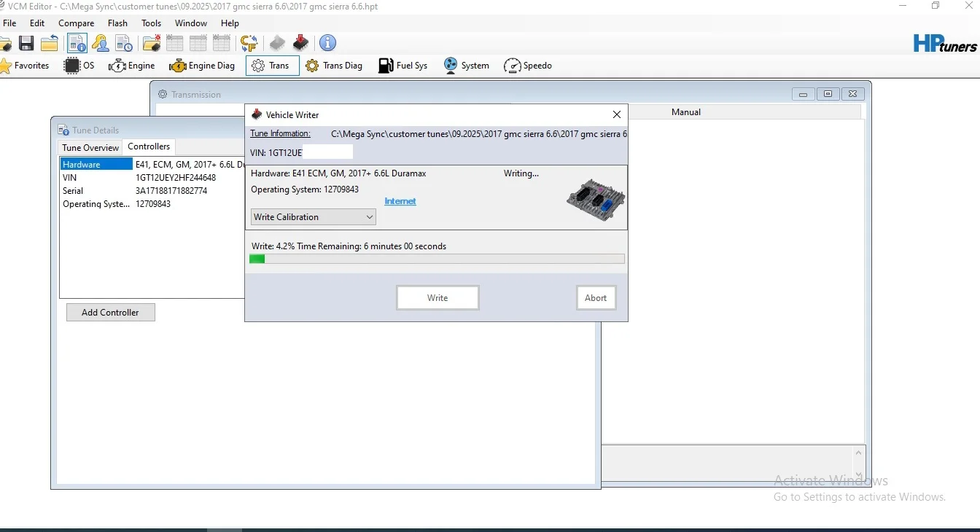The height and width of the screenshot is (532, 980).
Task: Follow the Internet link in Vehicle Writer
Action: click(x=400, y=201)
